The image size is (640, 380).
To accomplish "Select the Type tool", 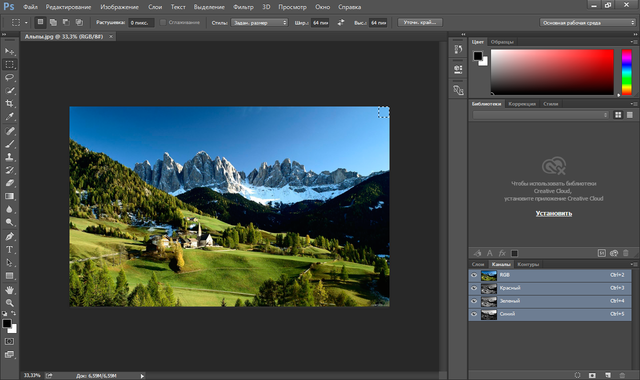I will [x=9, y=250].
